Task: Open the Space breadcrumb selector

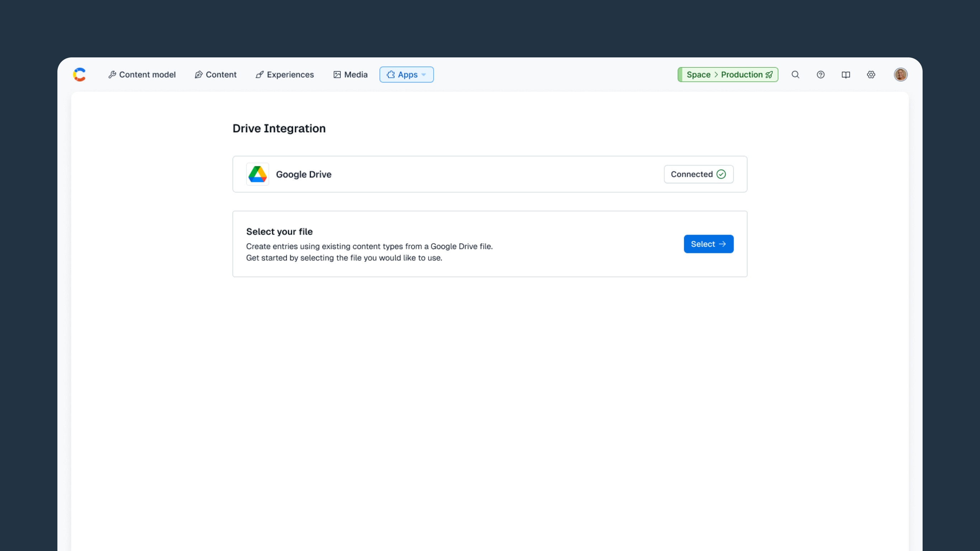Action: 699,75
